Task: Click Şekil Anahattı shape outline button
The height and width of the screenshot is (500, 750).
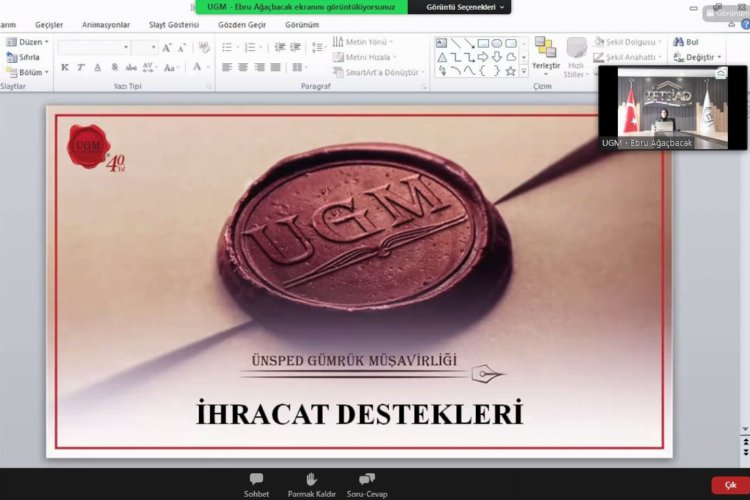Action: click(x=629, y=57)
